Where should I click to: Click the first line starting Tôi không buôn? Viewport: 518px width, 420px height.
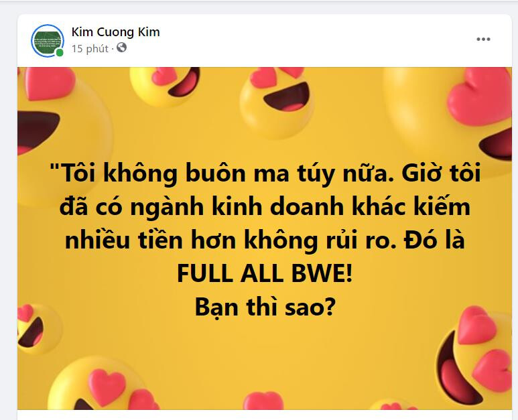pos(265,173)
